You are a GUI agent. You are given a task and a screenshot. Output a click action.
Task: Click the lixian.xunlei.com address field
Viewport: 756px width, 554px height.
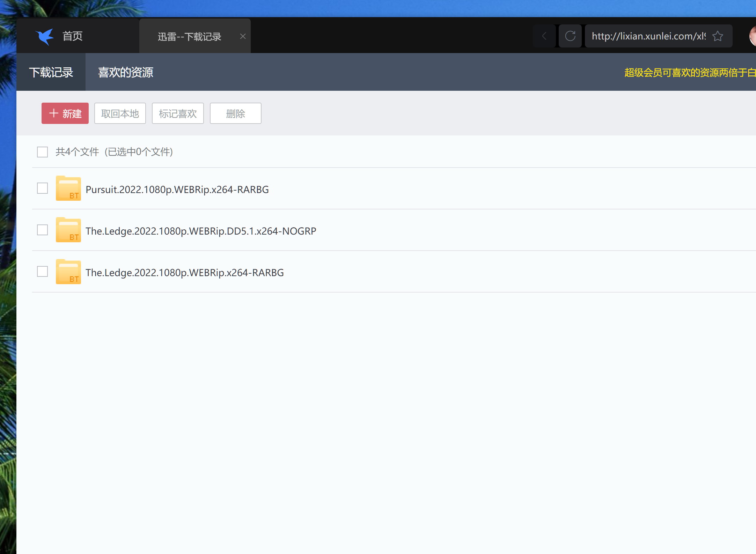[648, 36]
